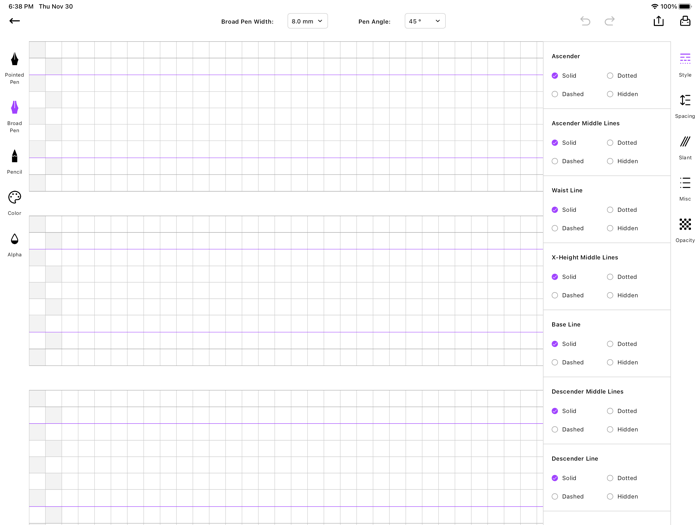Set Ascender line to Dotted
Image resolution: width=700 pixels, height=525 pixels.
click(x=622, y=75)
